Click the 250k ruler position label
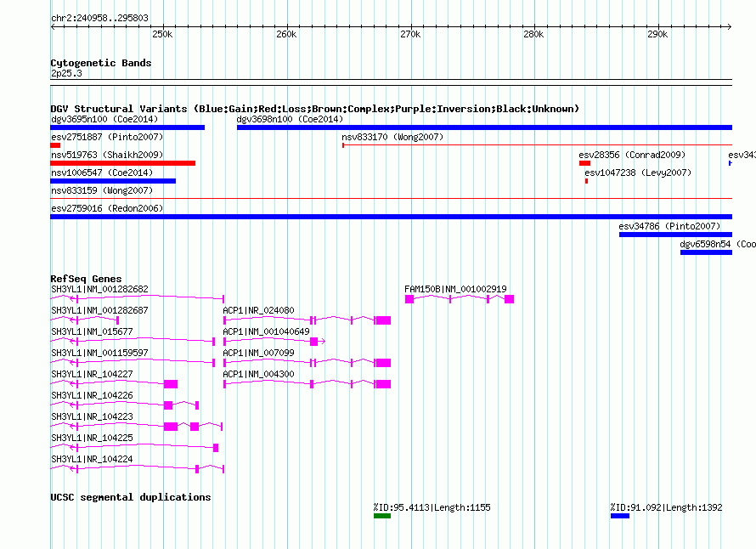756x549 pixels. (x=162, y=34)
